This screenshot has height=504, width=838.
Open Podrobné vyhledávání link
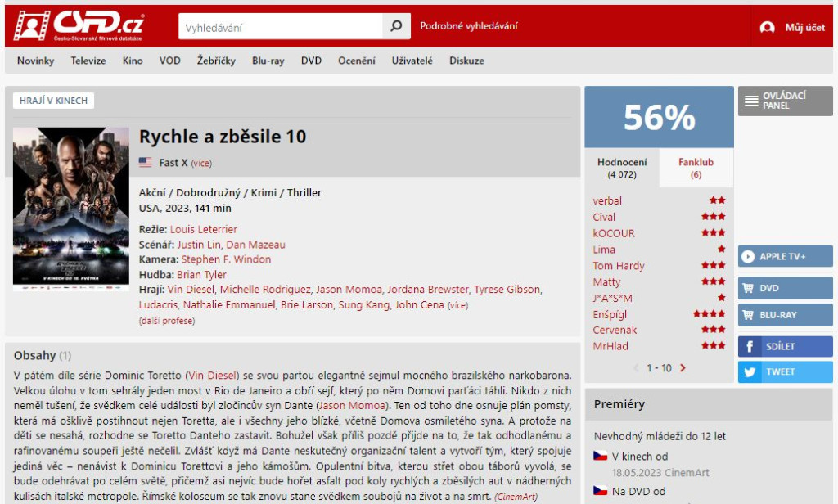pos(469,25)
